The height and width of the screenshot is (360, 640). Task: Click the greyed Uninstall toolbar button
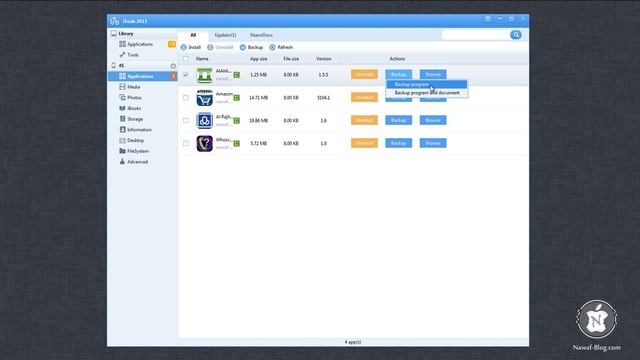click(x=220, y=47)
